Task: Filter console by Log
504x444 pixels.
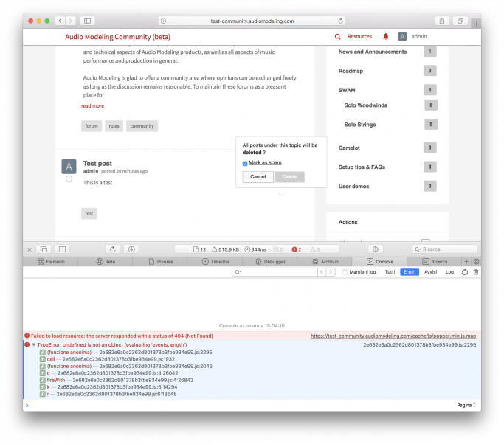Action: point(449,272)
